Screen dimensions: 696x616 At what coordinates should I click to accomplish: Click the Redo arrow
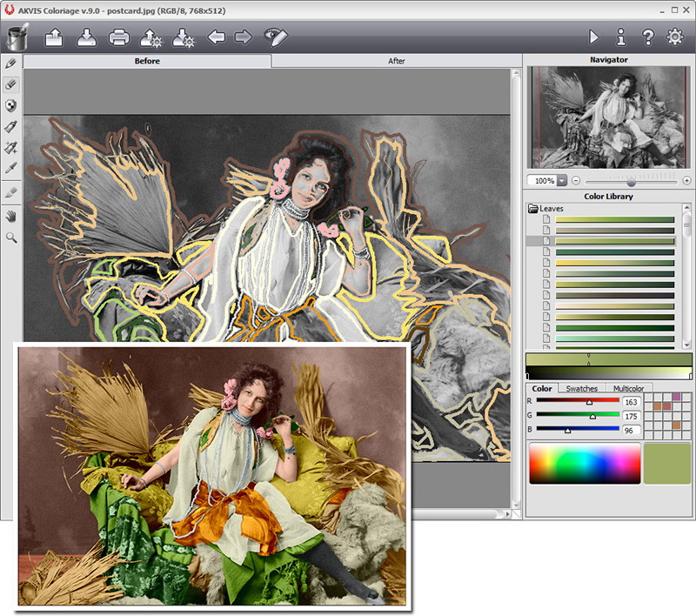242,37
